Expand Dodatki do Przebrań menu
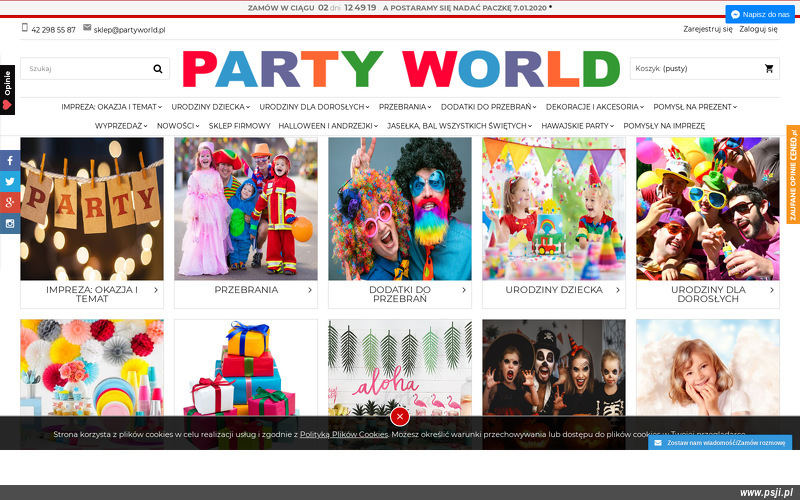This screenshot has width=800, height=500. click(488, 107)
